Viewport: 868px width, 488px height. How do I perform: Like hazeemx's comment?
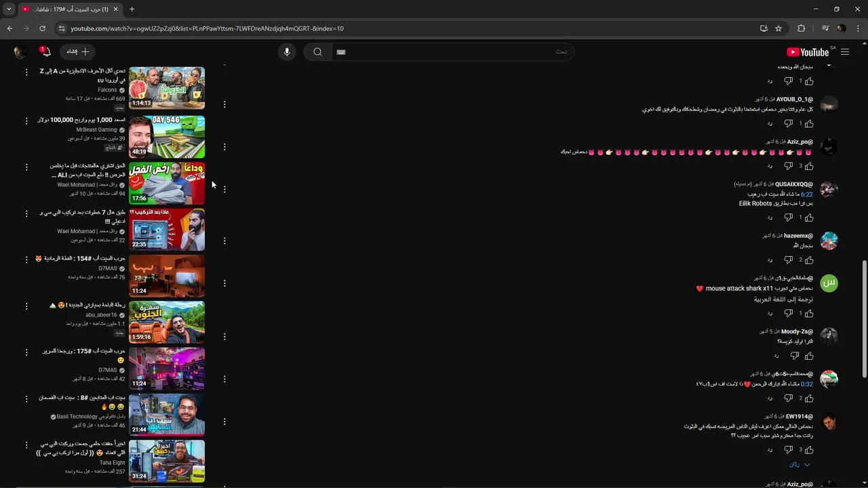coord(808,260)
